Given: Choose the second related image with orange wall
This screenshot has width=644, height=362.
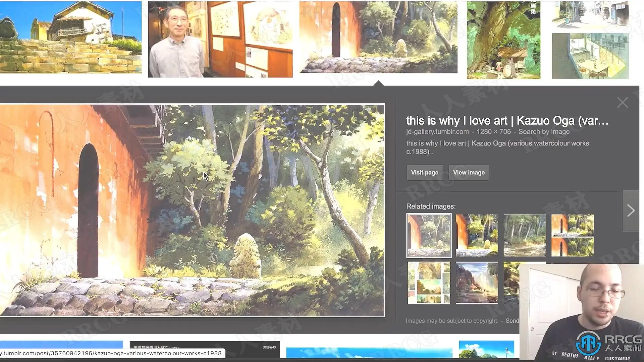Looking at the screenshot, I should [477, 235].
